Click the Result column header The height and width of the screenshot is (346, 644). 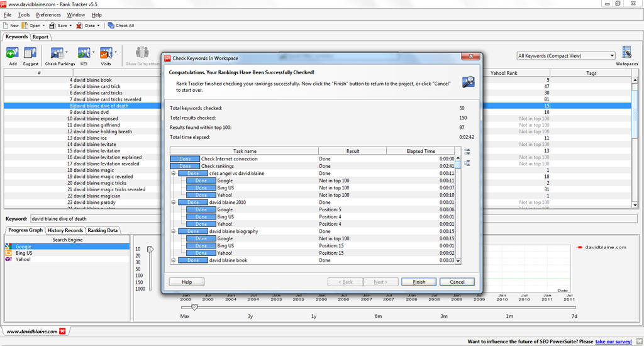(x=353, y=151)
